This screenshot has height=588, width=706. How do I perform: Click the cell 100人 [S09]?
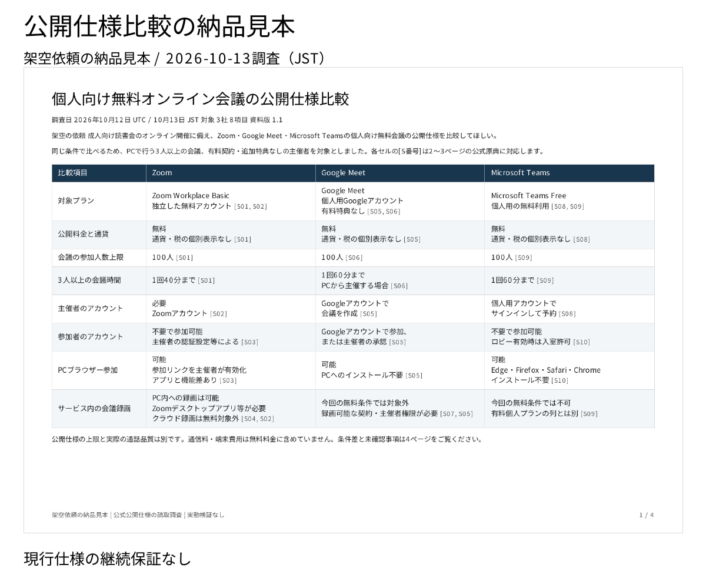click(x=570, y=258)
